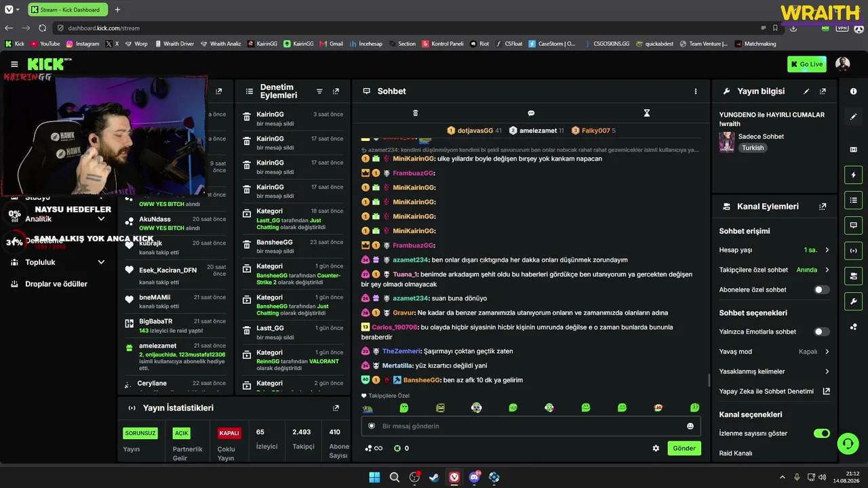Screen dimensions: 868x488
Task: Click the Sadece Sohbet category thumbnail
Action: (x=727, y=142)
